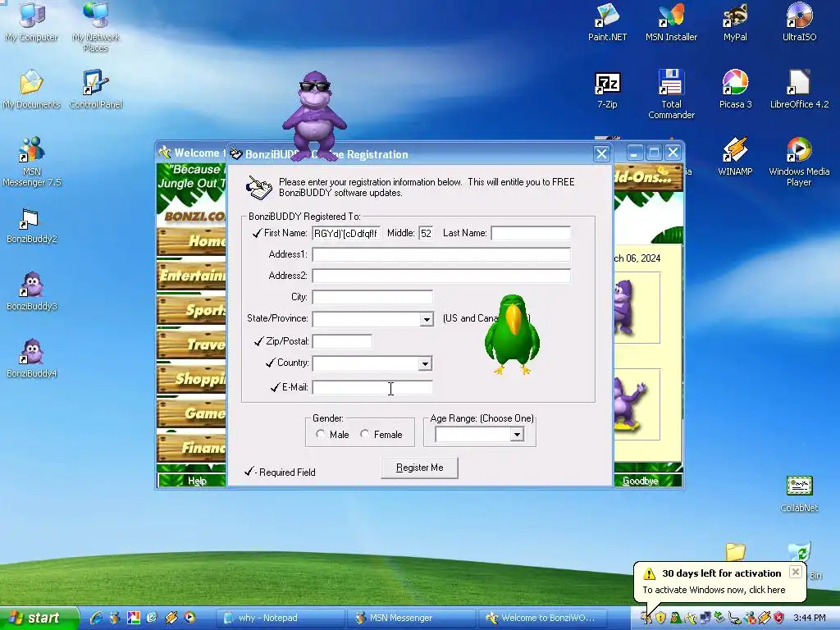Launch MSN Messenger 7.5 desktop shortcut
840x630 pixels.
[x=32, y=161]
